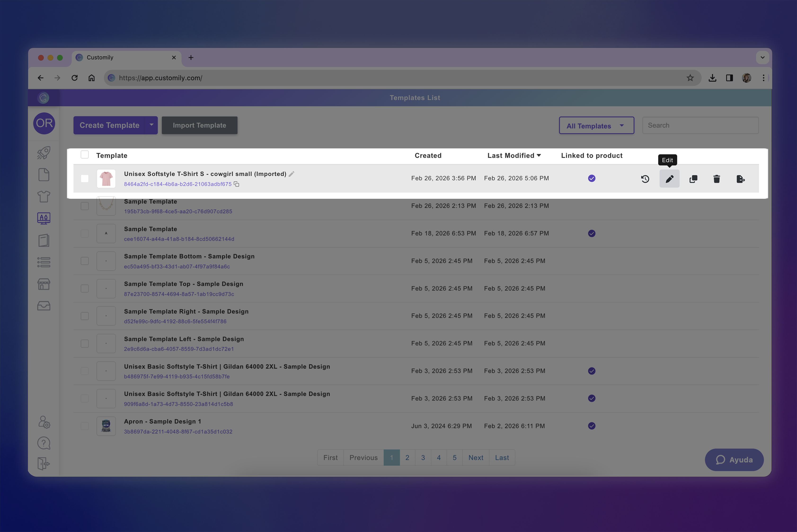
Task: Copy the template ID with copy icon
Action: point(236,184)
